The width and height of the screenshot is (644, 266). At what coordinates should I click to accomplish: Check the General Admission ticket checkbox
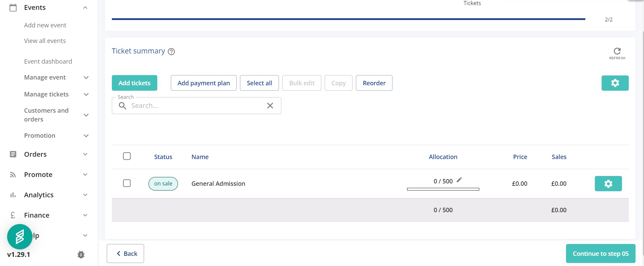tap(127, 183)
